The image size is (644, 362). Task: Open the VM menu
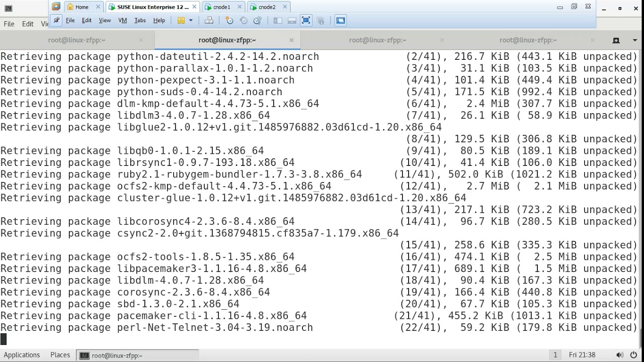122,20
